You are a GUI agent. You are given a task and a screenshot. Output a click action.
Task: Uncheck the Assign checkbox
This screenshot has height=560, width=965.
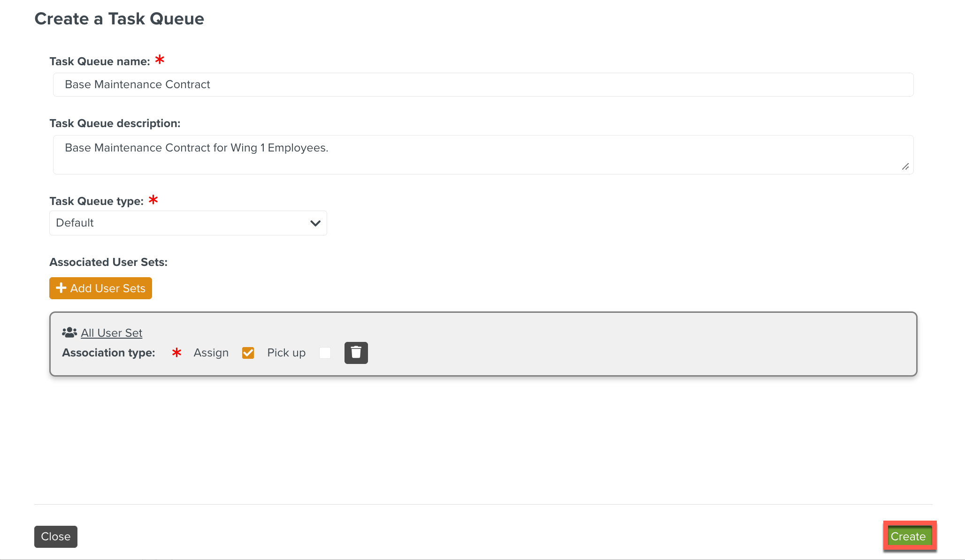point(248,353)
